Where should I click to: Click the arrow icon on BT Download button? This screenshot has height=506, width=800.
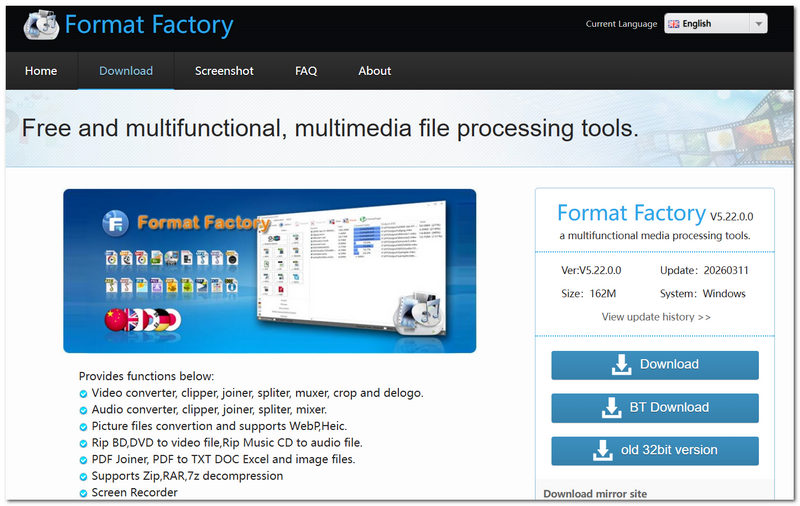611,408
